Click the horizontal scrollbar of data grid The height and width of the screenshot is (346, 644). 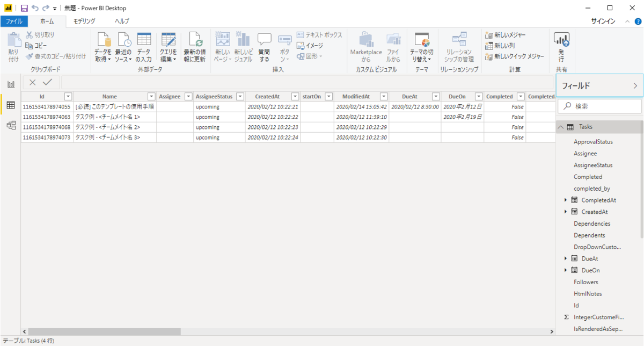tap(105, 331)
